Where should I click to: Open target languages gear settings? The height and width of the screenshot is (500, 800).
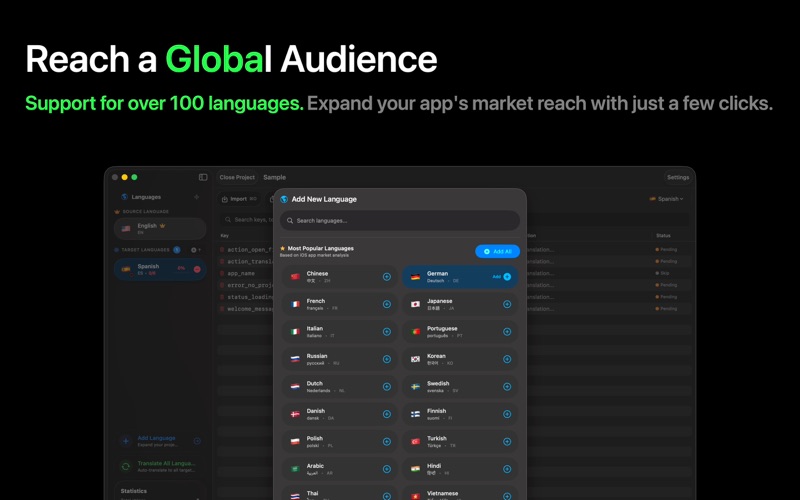(x=194, y=250)
